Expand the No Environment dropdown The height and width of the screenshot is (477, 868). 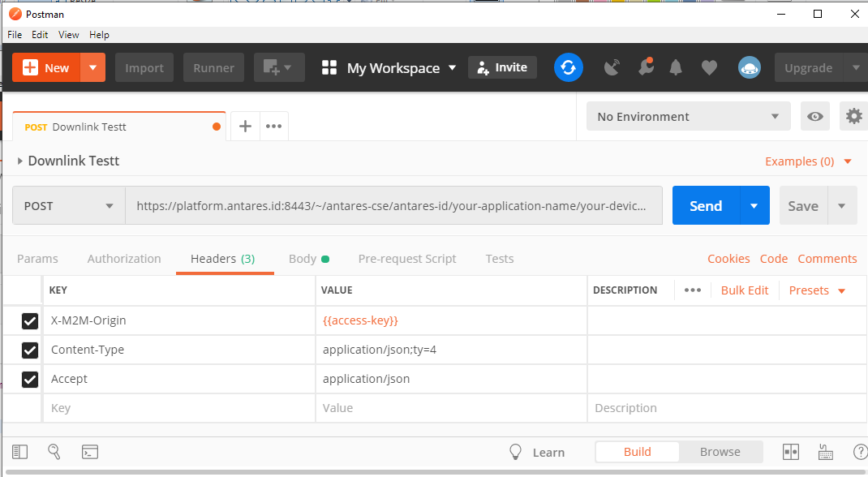click(688, 117)
